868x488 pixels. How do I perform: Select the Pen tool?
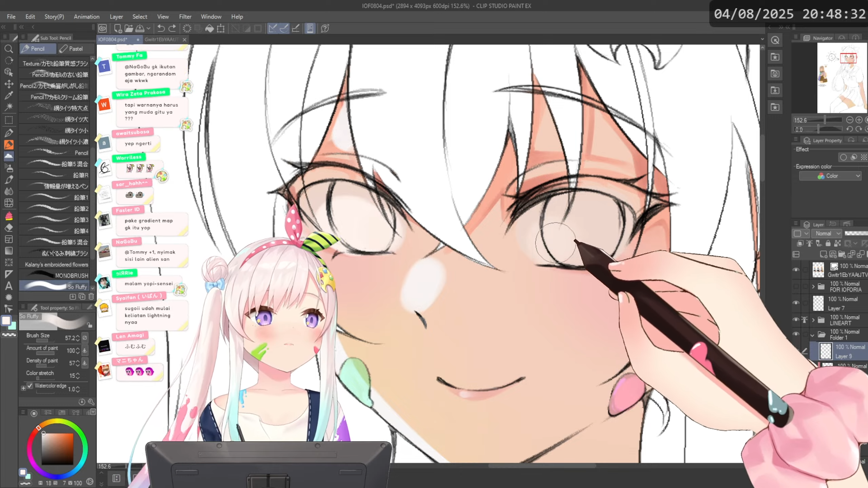tap(9, 133)
